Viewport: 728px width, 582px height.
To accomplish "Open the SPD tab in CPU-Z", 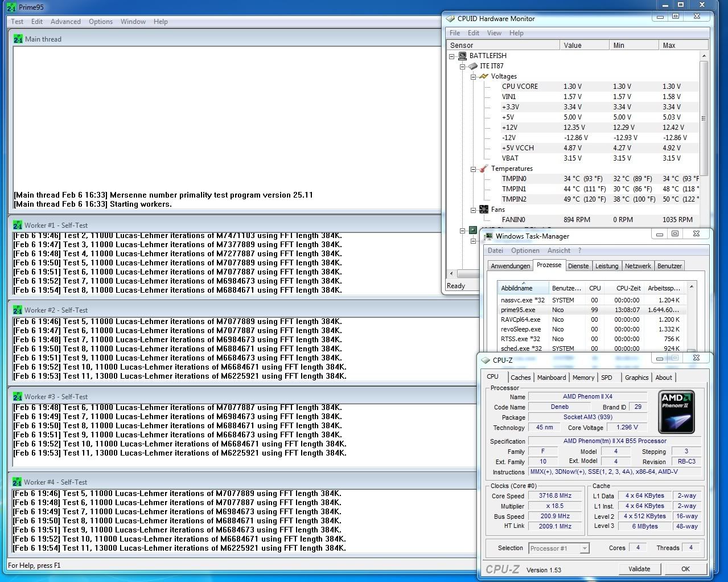I will (607, 378).
